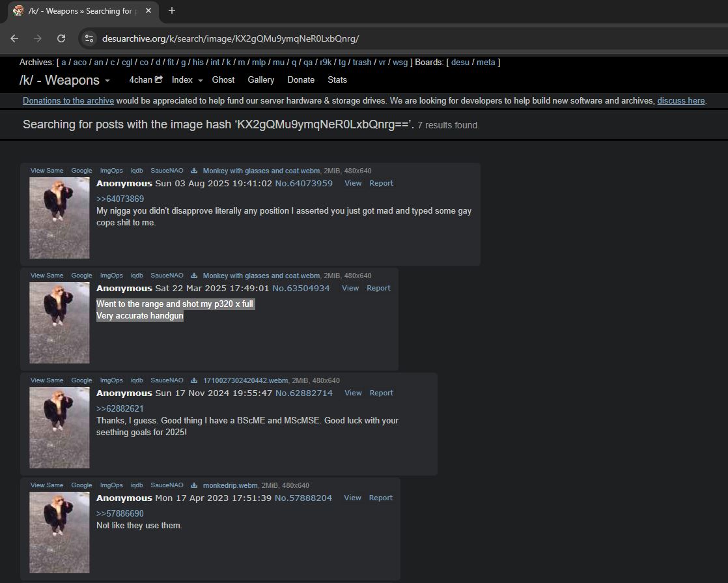
Task: Open the 4chan external link
Action: (145, 80)
